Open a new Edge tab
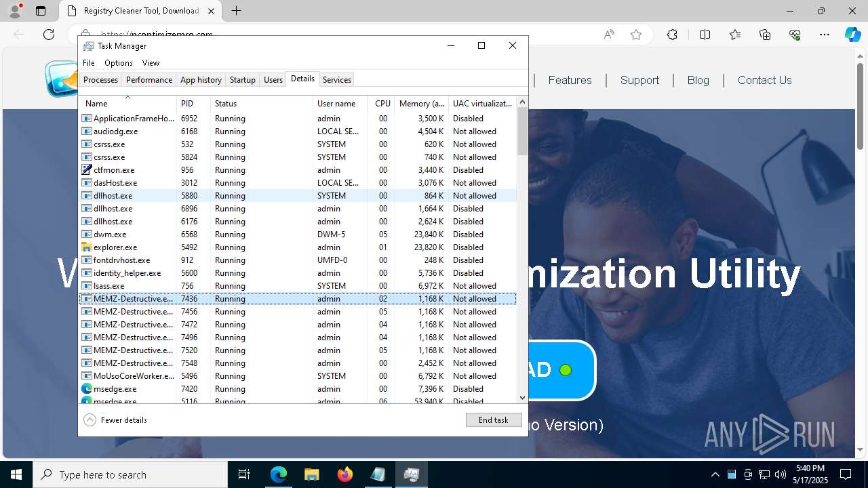 point(236,11)
